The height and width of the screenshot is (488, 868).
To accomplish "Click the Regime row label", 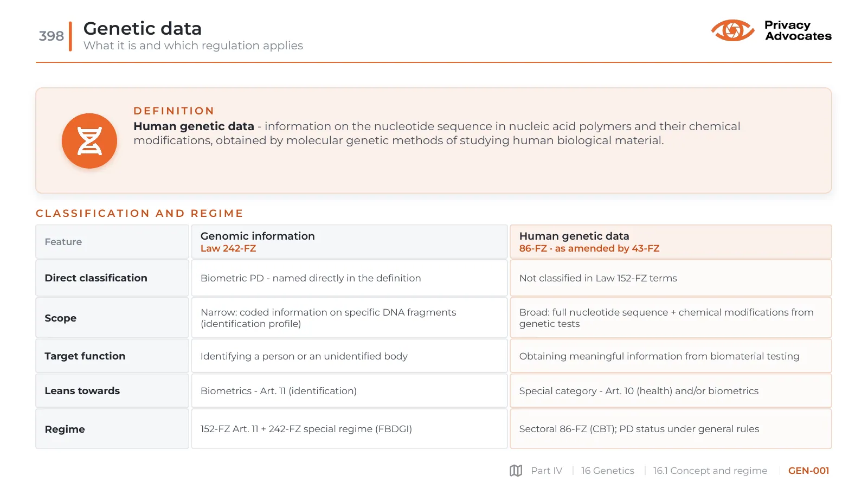I will tap(112, 429).
